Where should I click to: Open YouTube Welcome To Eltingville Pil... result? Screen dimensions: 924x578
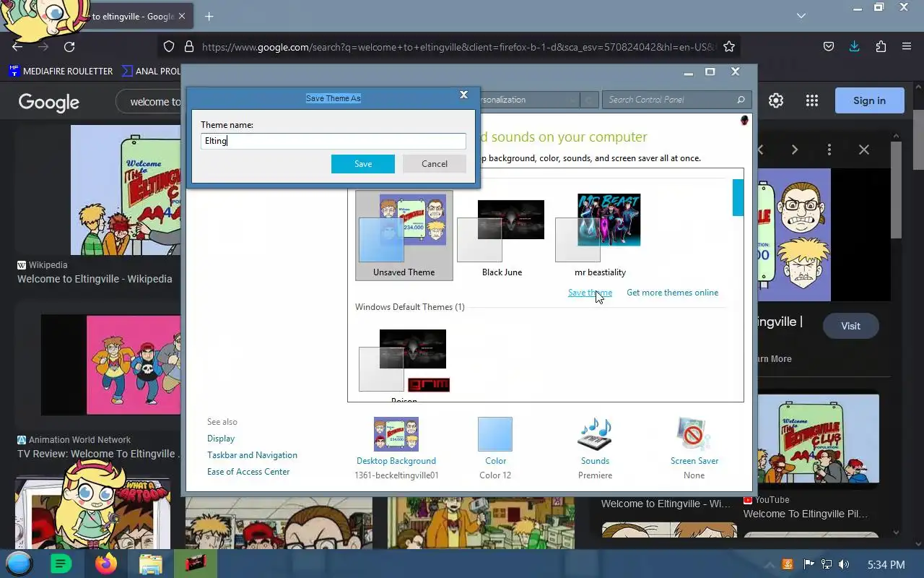point(806,514)
